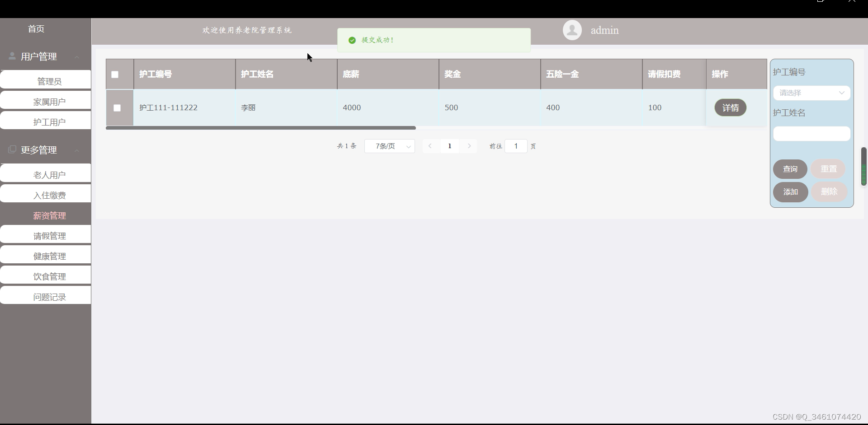Viewport: 868px width, 425px height.
Task: Open the 7条/页 page size dropdown
Action: coord(390,146)
